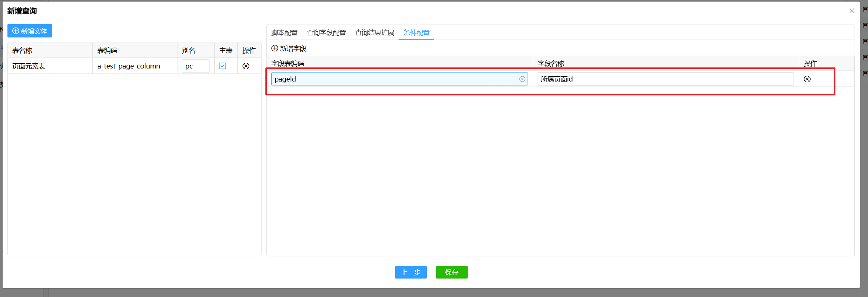This screenshot has height=297, width=868.
Task: Add a new field via 新增字段
Action: [x=289, y=48]
